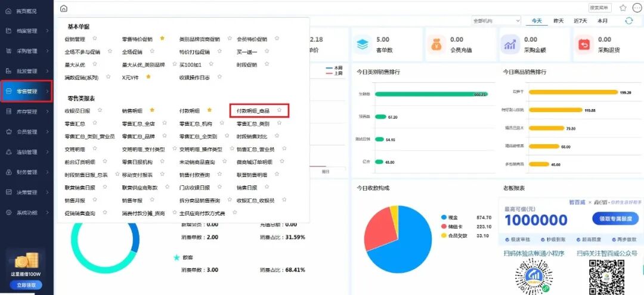
Task: Click the 采购金额 chart icon
Action: [509, 45]
